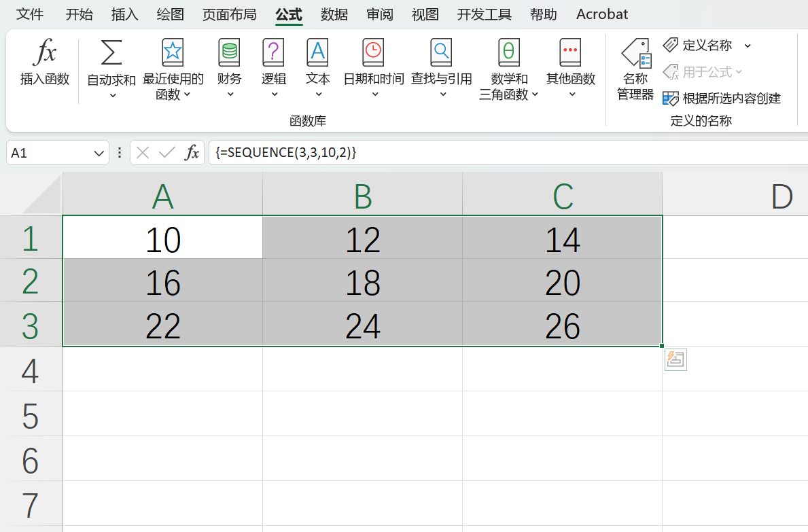The image size is (808, 532).
Task: Switch to the Acrobat tab
Action: [602, 14]
